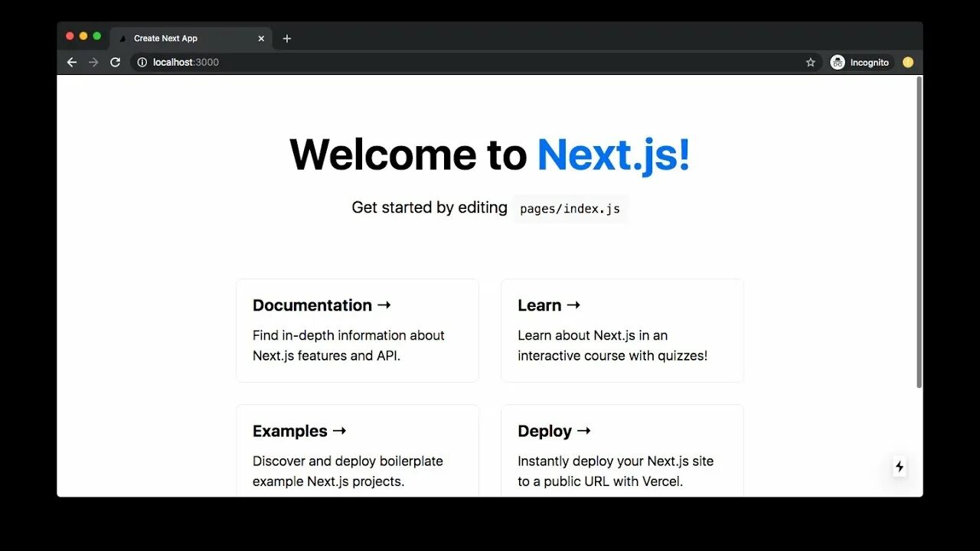Click the yellow minimize window button

(x=83, y=36)
